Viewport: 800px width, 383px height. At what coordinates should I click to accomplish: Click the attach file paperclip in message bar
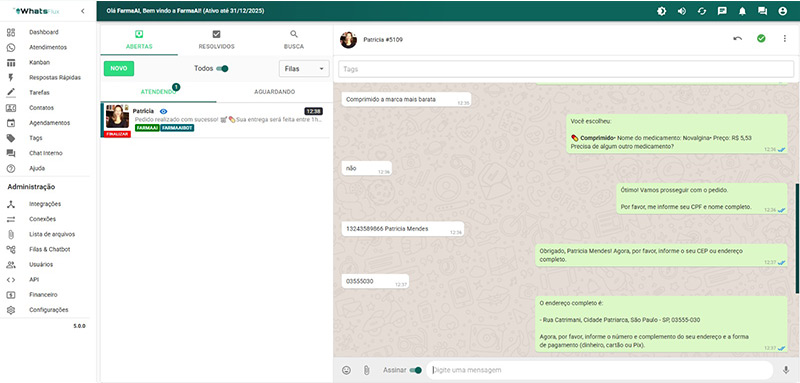tap(366, 370)
